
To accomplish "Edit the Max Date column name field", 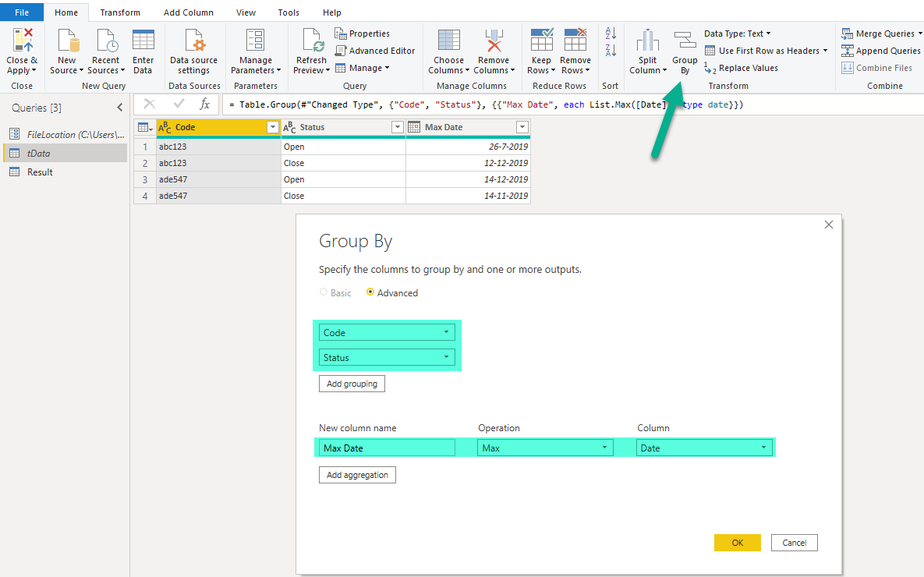I will point(387,448).
